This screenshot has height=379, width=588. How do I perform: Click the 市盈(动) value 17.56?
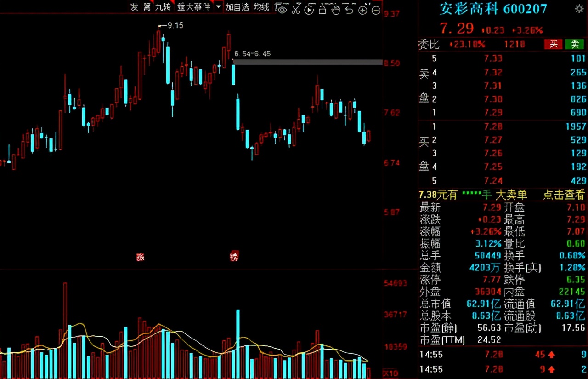pyautogui.click(x=572, y=328)
